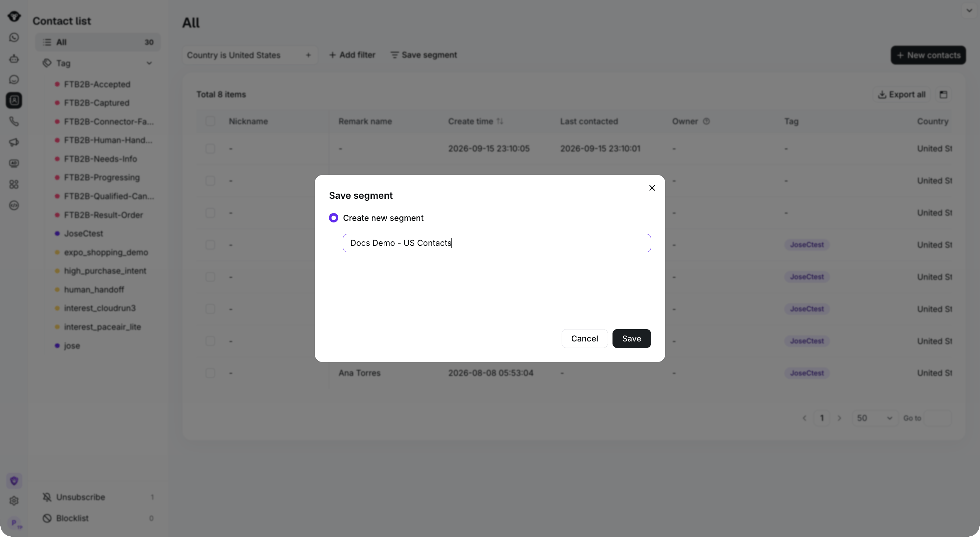Open the API code sidebar icon

click(14, 206)
